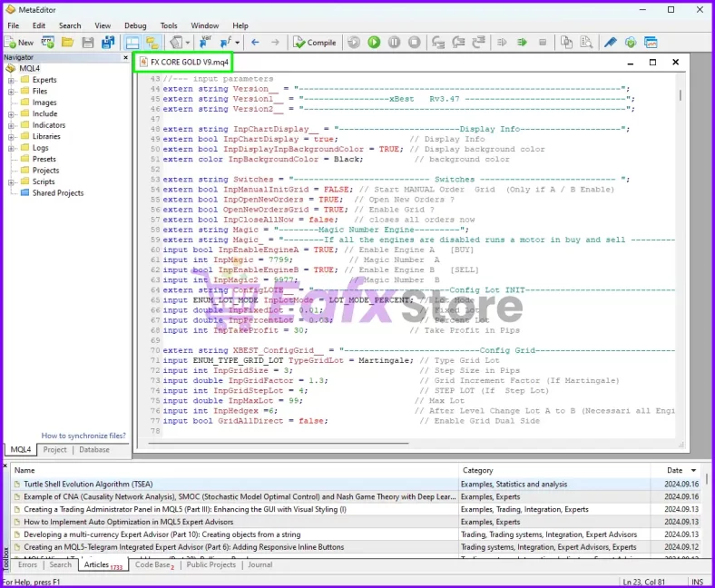Stop debugging with the stop button

[414, 43]
